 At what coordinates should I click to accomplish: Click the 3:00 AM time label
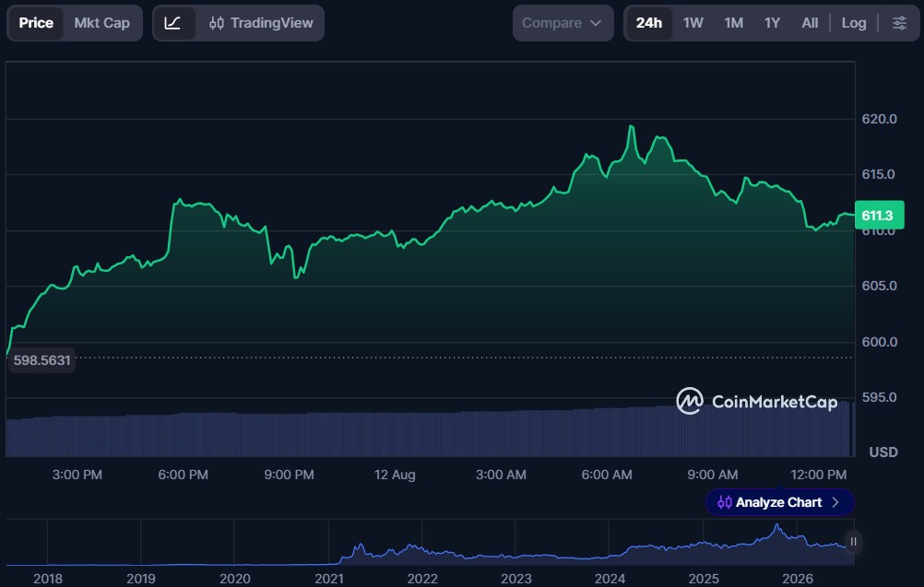coord(501,475)
